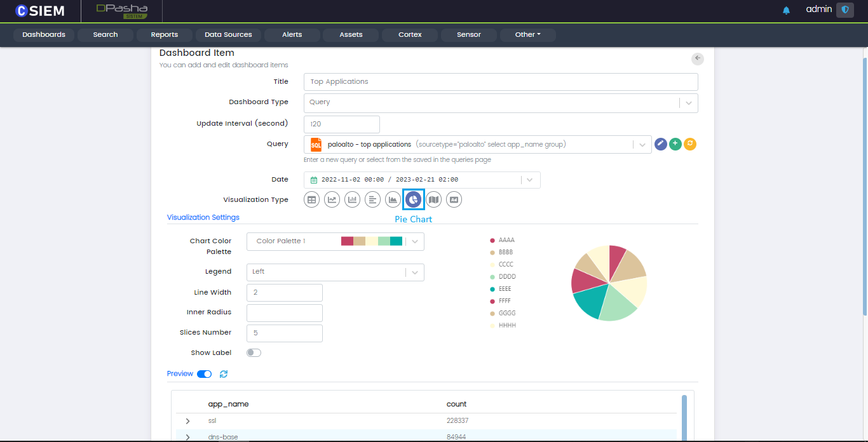Select the table visualization type icon
The image size is (868, 442).
pyautogui.click(x=311, y=199)
